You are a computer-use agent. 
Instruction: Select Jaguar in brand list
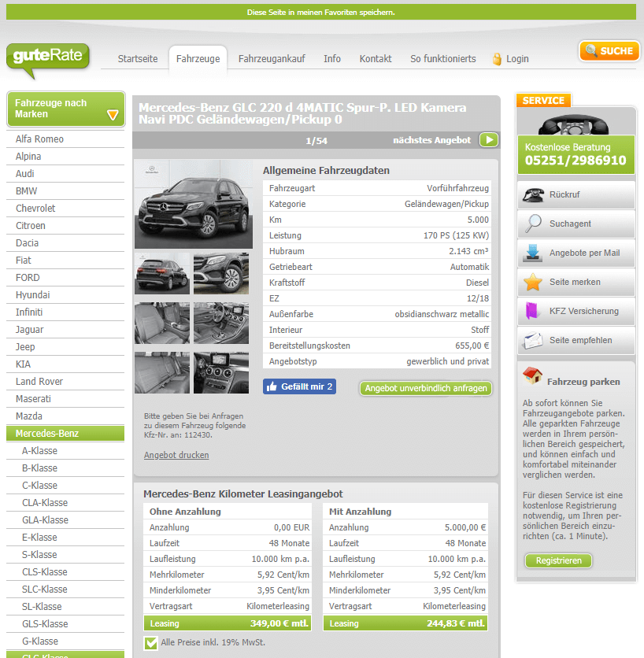(65, 330)
